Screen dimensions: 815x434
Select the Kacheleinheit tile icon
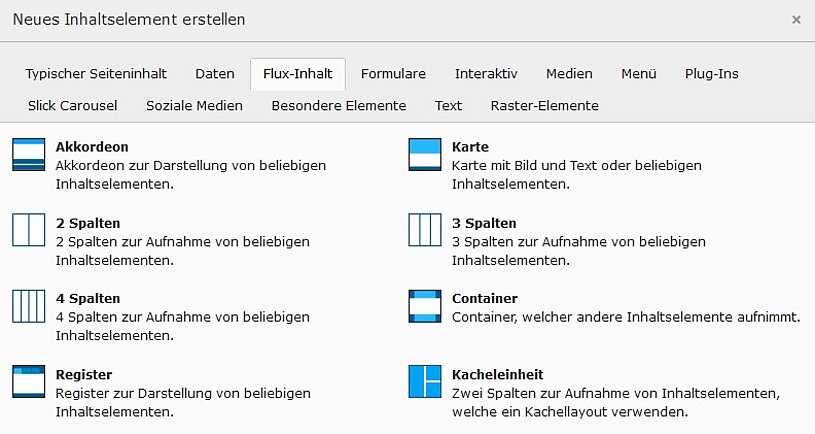(x=425, y=382)
